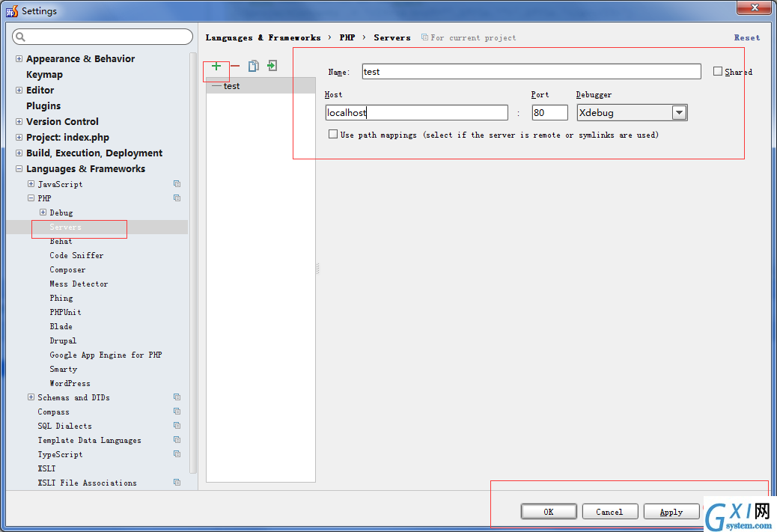Click the Name field containing test
Image resolution: width=777 pixels, height=532 pixels.
click(x=531, y=71)
